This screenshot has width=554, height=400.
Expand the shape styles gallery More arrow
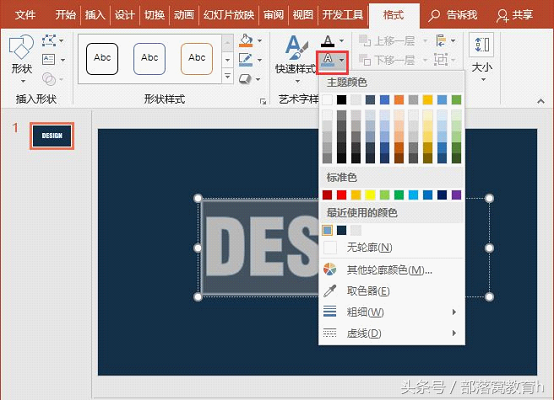click(x=228, y=76)
